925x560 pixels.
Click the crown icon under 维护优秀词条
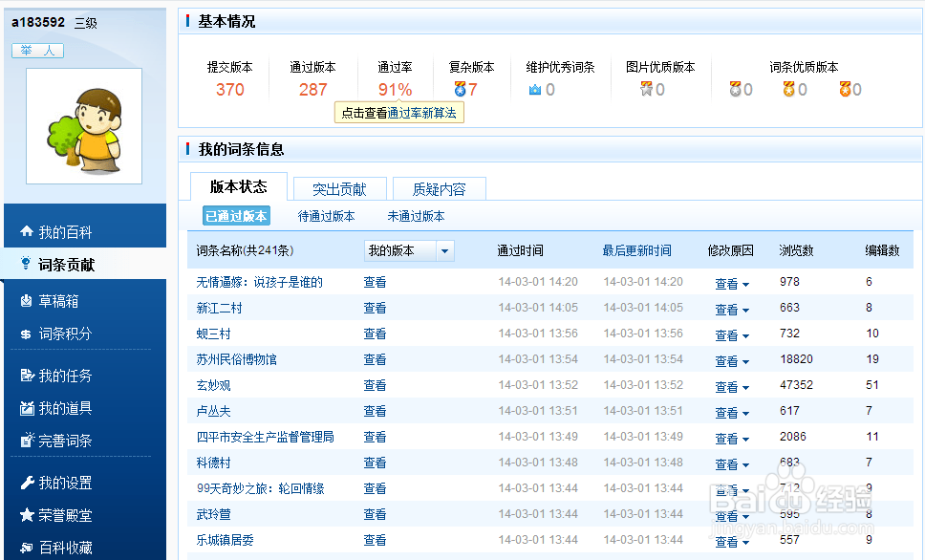click(x=535, y=90)
